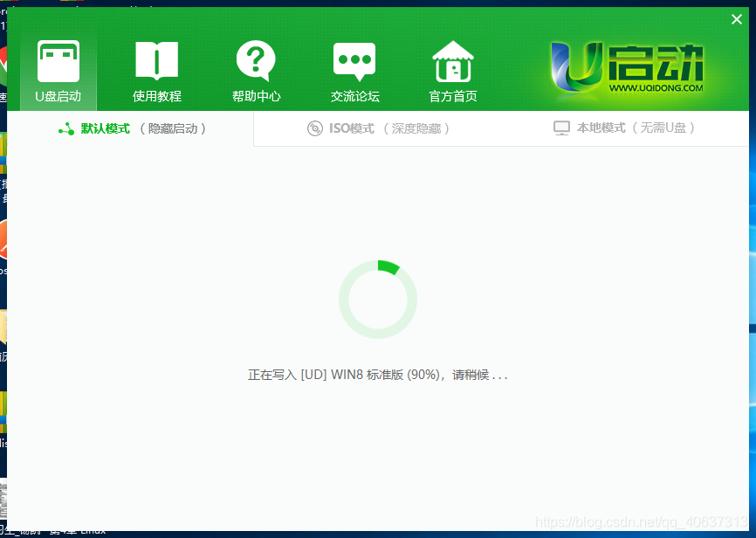
Task: Click the circular write progress ring
Action: click(377, 300)
